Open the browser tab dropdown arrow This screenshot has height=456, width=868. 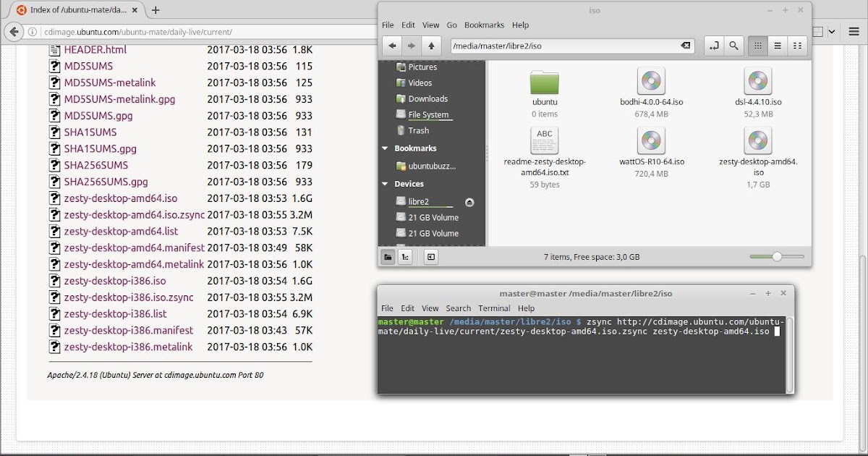click(830, 31)
